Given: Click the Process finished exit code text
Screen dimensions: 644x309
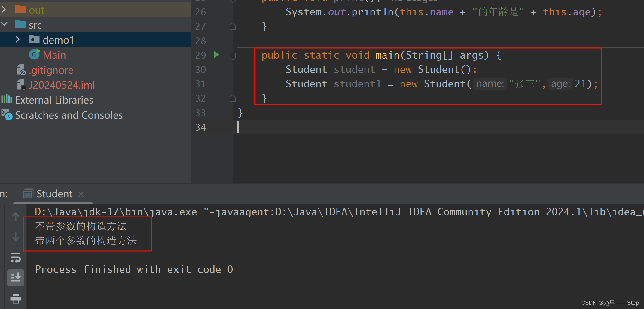Looking at the screenshot, I should (134, 269).
